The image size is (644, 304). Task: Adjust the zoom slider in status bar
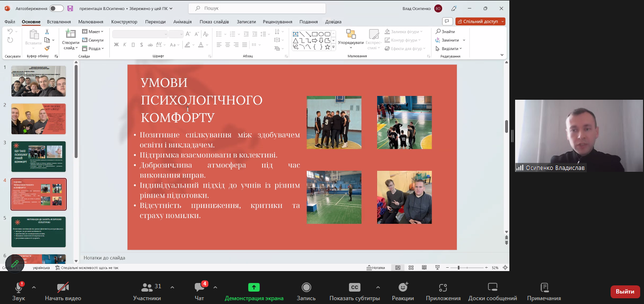(458, 268)
